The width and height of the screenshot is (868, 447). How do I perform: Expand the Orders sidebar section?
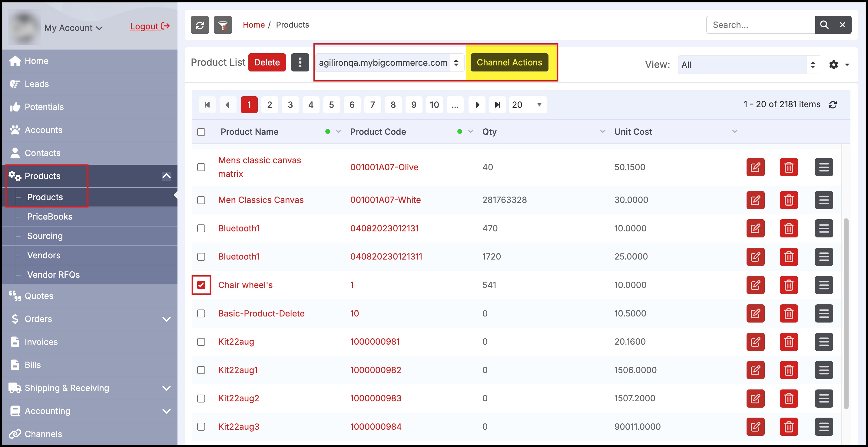[167, 319]
